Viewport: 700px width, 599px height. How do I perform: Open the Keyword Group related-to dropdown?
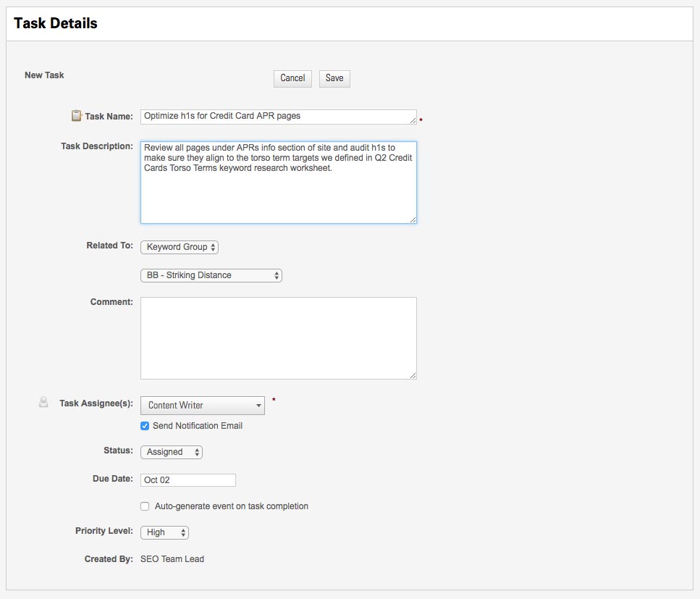180,247
